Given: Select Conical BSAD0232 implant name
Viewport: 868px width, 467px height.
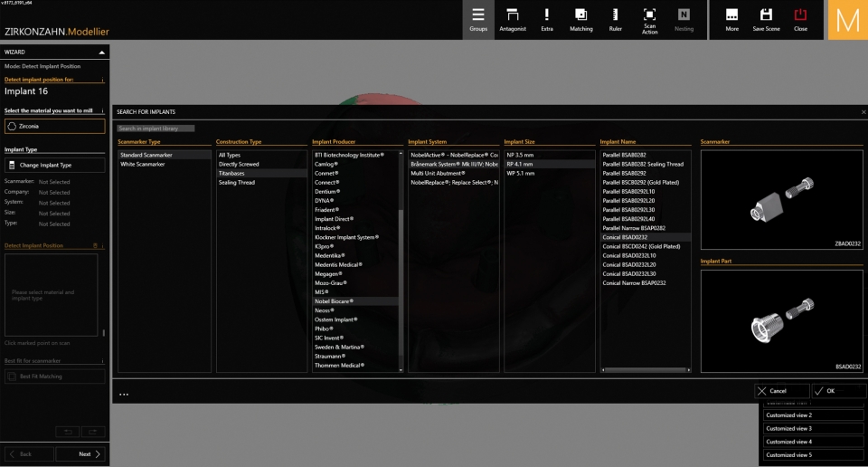Looking at the screenshot, I should pos(646,237).
